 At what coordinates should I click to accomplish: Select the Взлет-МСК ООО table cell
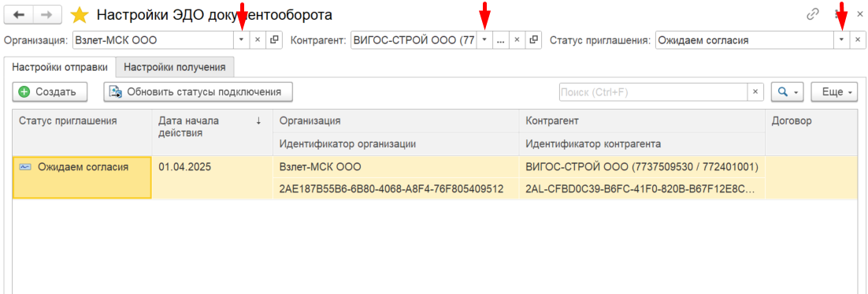pos(396,166)
